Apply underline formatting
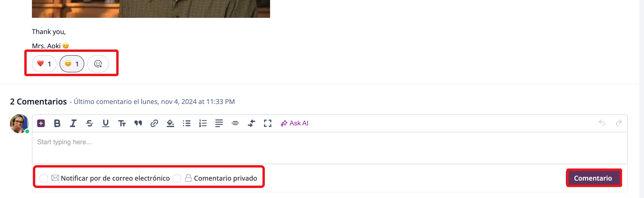The width and height of the screenshot is (644, 198). pyautogui.click(x=106, y=123)
